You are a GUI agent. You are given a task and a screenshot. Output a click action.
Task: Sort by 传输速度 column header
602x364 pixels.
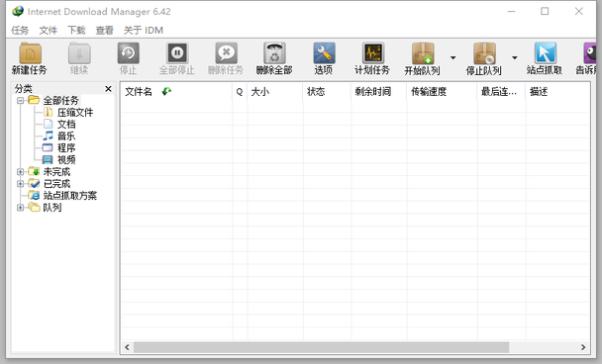coord(443,92)
